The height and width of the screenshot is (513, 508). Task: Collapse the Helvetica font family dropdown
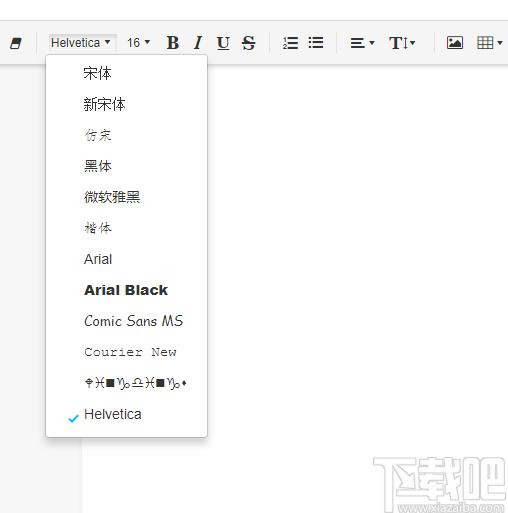80,43
